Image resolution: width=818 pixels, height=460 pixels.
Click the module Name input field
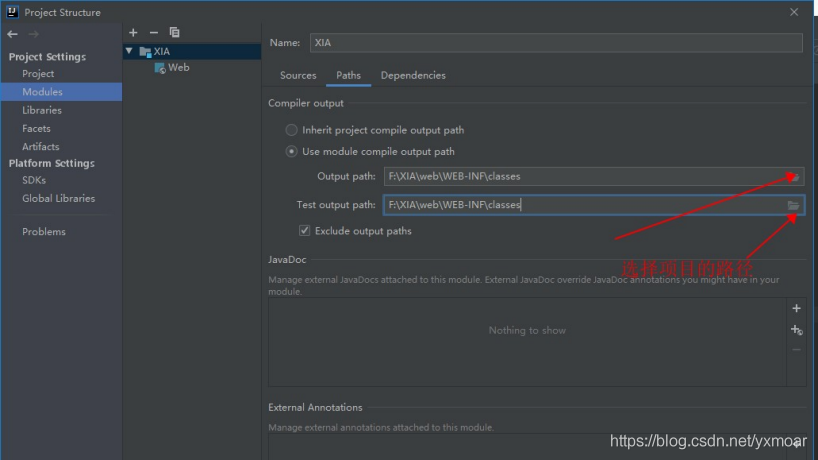pyautogui.click(x=555, y=43)
